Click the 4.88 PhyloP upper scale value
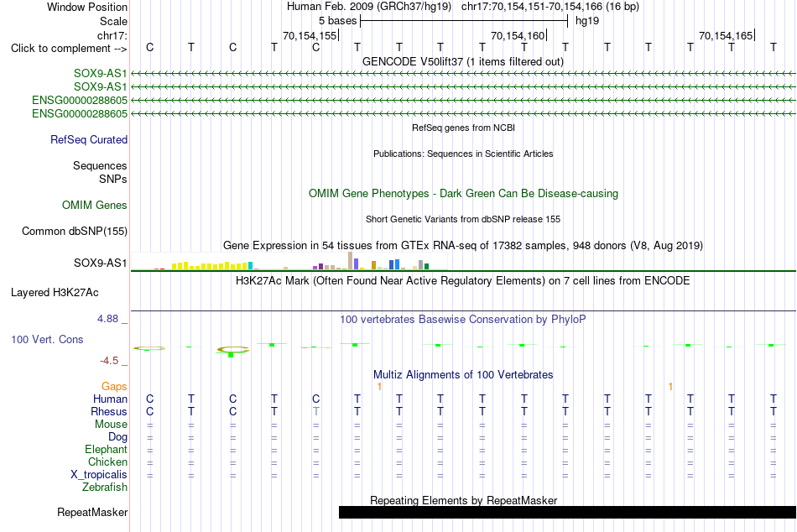 [x=107, y=319]
